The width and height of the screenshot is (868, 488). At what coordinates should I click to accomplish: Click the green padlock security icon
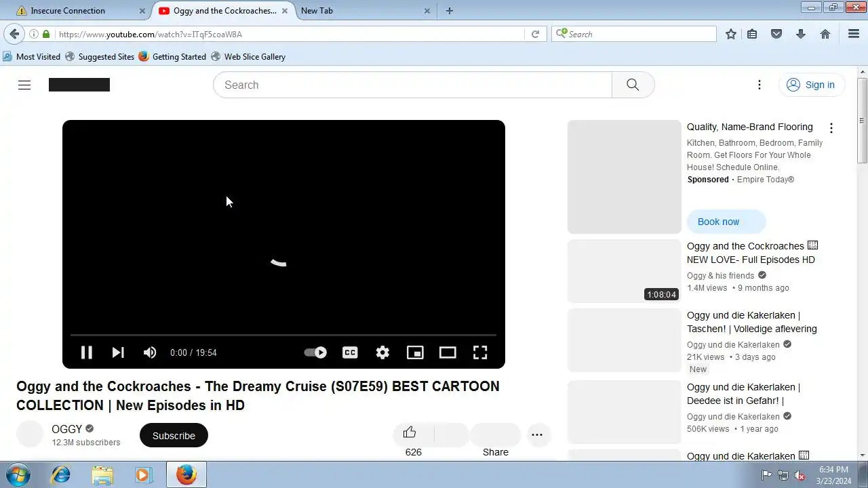point(46,34)
